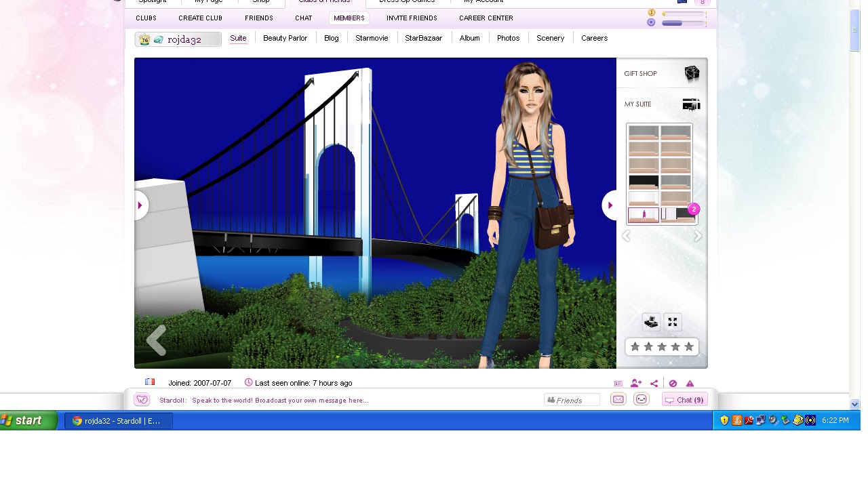The height and width of the screenshot is (488, 868).
Task: Enter fullscreen view of the suite
Action: point(672,322)
